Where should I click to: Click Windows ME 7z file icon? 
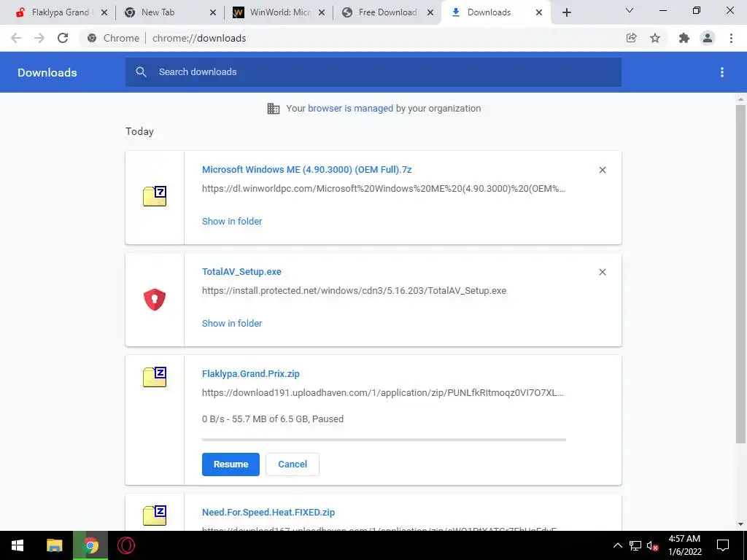[x=155, y=195]
